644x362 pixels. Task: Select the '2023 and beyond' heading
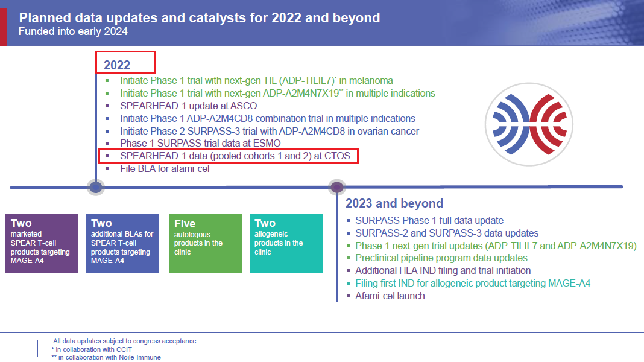(x=394, y=203)
